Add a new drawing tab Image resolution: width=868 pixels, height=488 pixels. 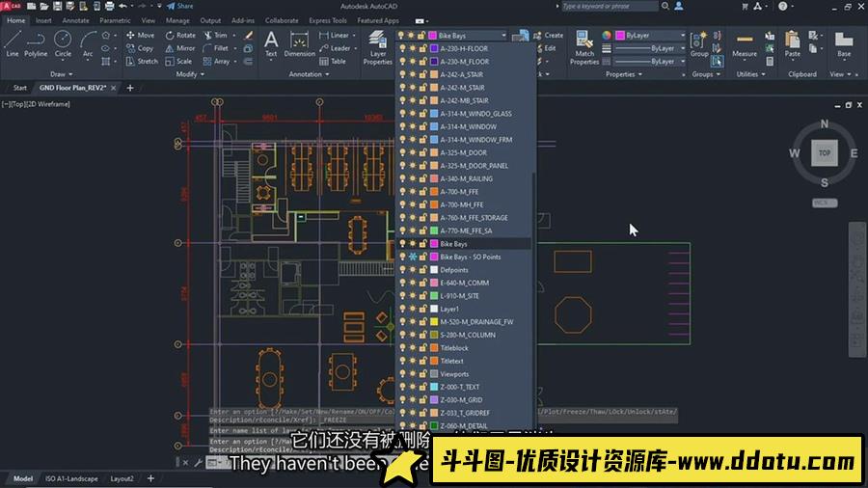(130, 88)
